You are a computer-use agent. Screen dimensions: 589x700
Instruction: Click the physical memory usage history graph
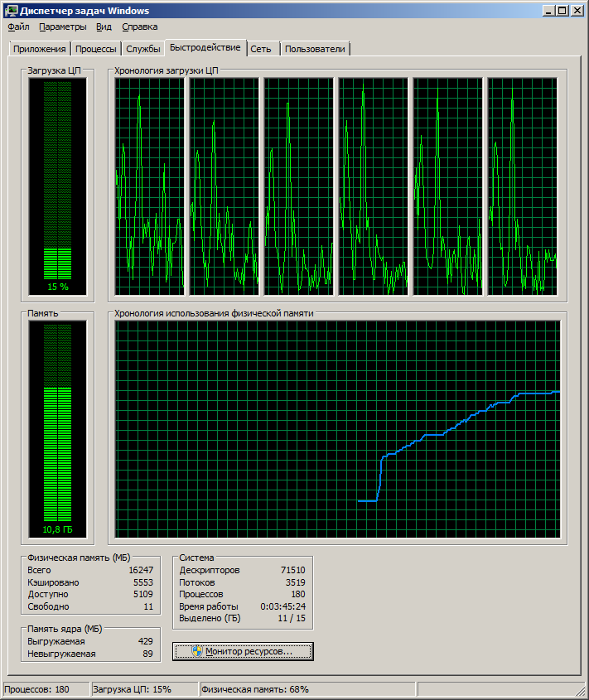click(x=338, y=429)
